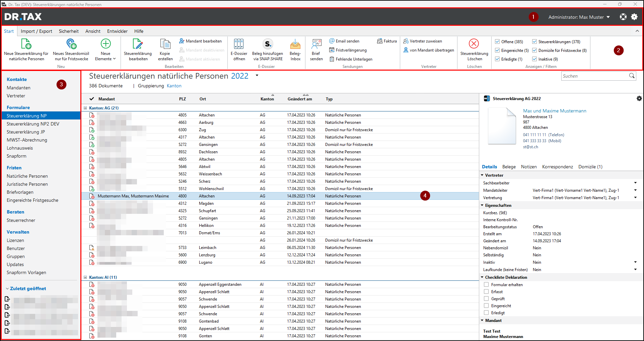Toggle the Eingereichte (5) filter checkbox

pos(498,51)
